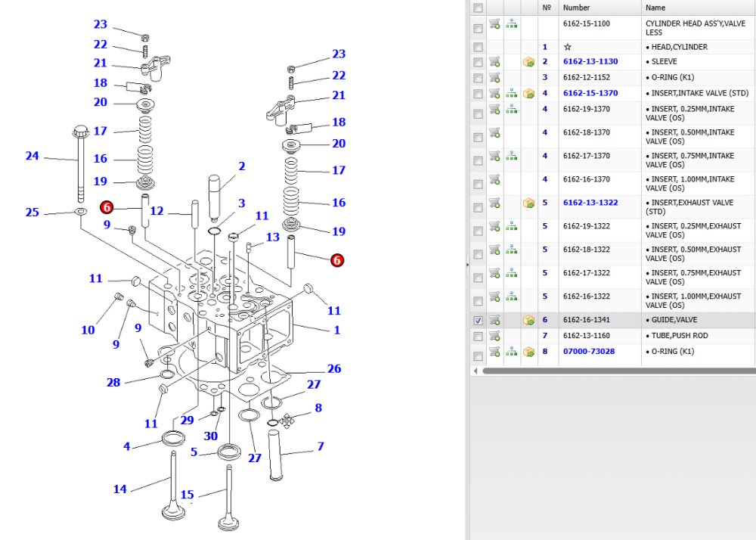Collapse the panel using the splitter arrow
This screenshot has width=756, height=540.
click(467, 265)
